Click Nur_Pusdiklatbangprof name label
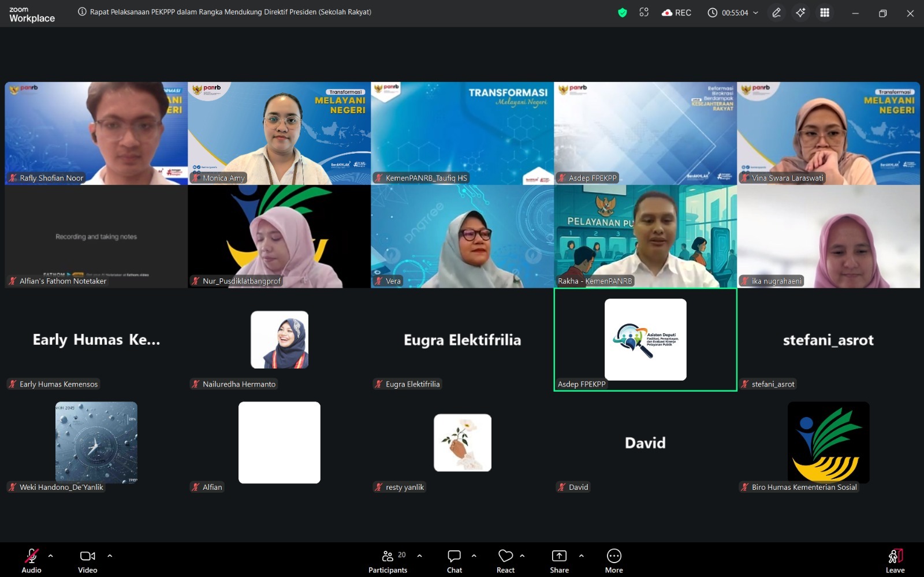Viewport: 924px width, 577px height. point(236,281)
